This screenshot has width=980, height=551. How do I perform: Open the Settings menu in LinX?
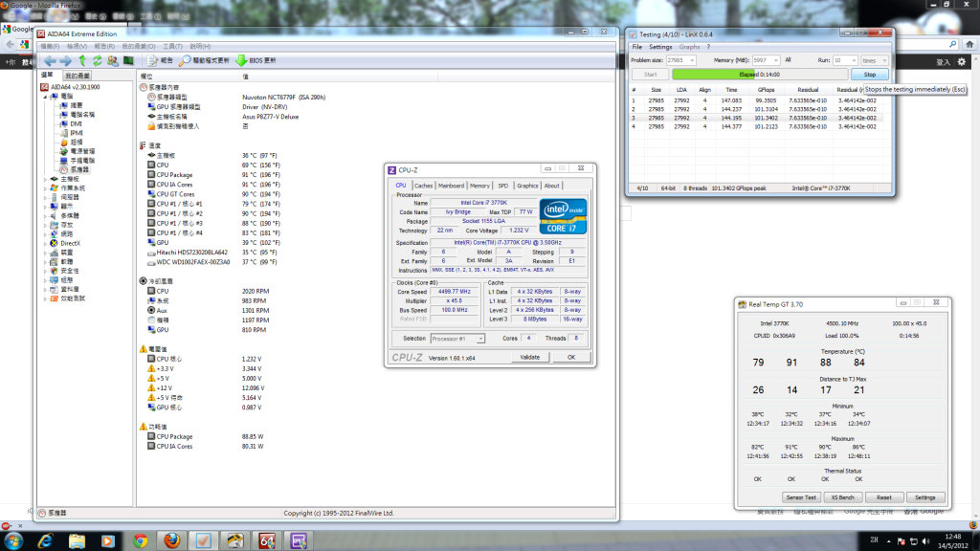(660, 47)
